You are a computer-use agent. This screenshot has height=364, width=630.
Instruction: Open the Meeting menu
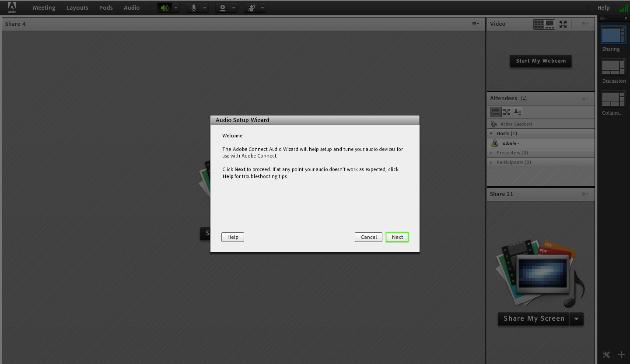click(44, 8)
